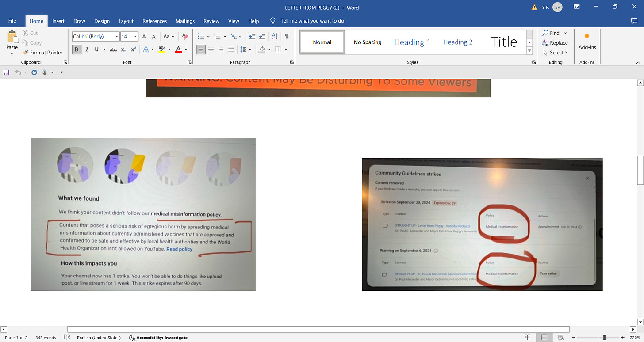Open the Find dropdown arrow
The height and width of the screenshot is (342, 644).
pyautogui.click(x=565, y=33)
